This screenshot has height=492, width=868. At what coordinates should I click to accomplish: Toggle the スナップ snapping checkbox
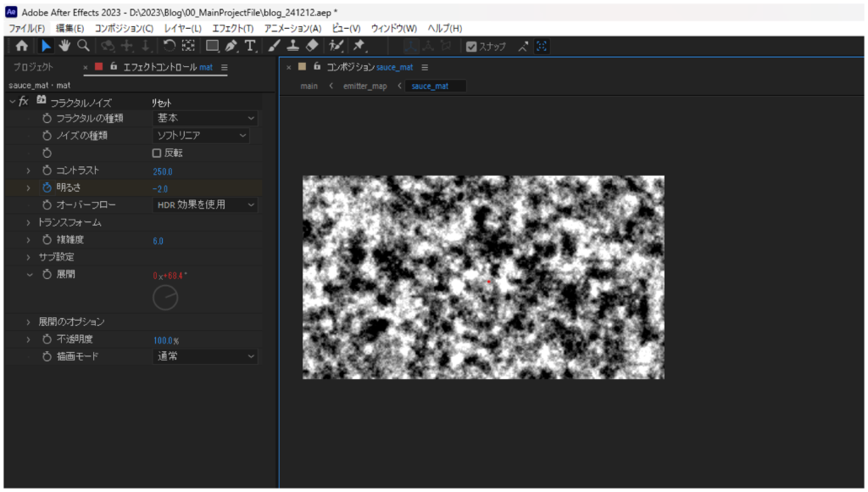(472, 47)
